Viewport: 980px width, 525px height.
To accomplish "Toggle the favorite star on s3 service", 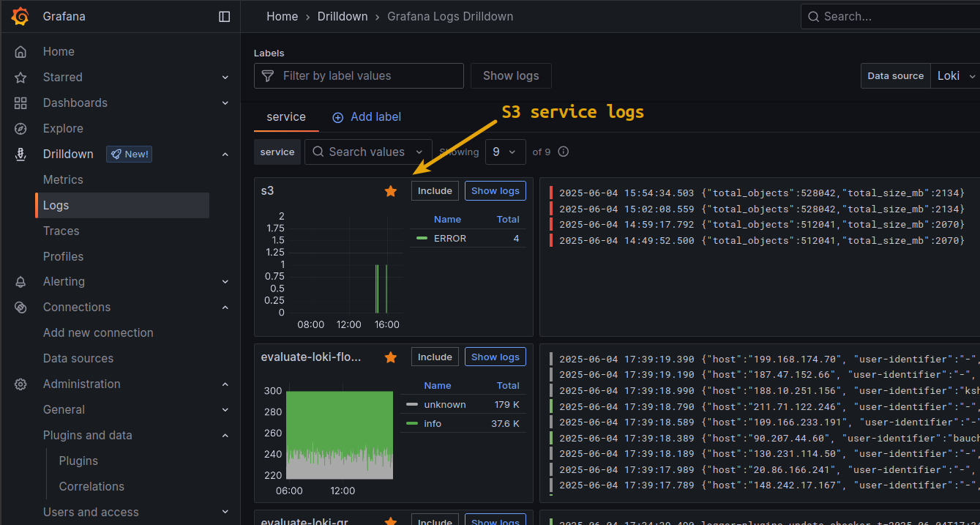I will (391, 191).
